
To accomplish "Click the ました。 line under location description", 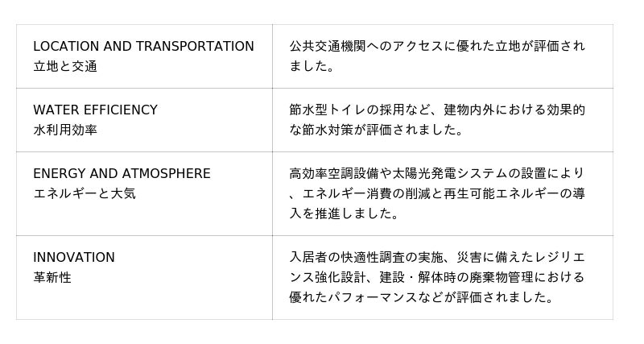I will tap(312, 67).
